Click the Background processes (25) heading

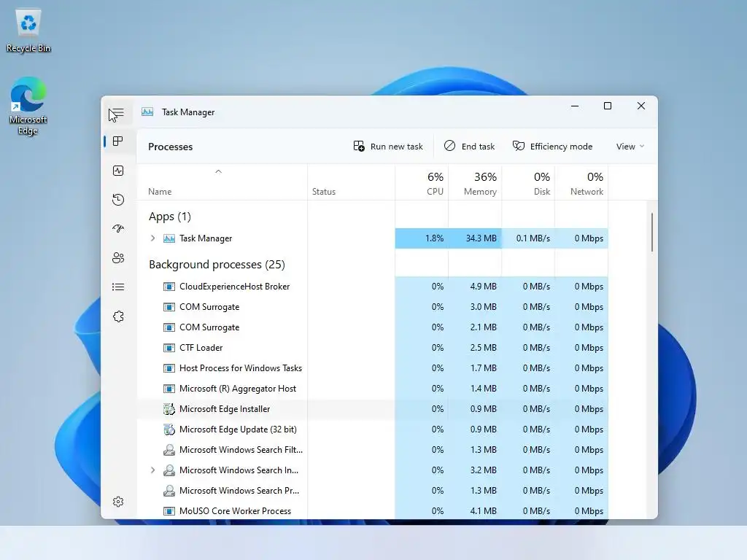tap(217, 264)
